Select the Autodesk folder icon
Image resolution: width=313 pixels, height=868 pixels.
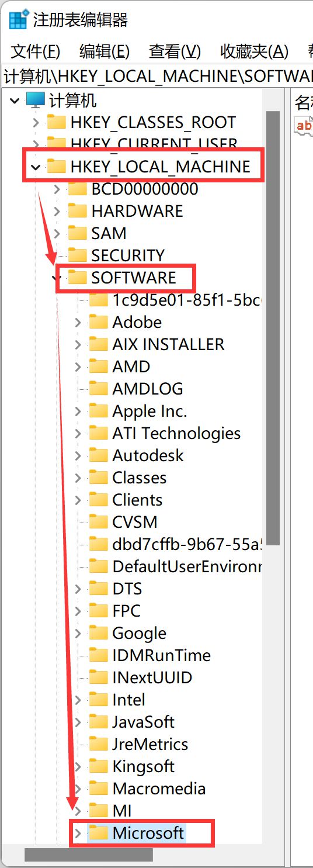click(x=99, y=455)
